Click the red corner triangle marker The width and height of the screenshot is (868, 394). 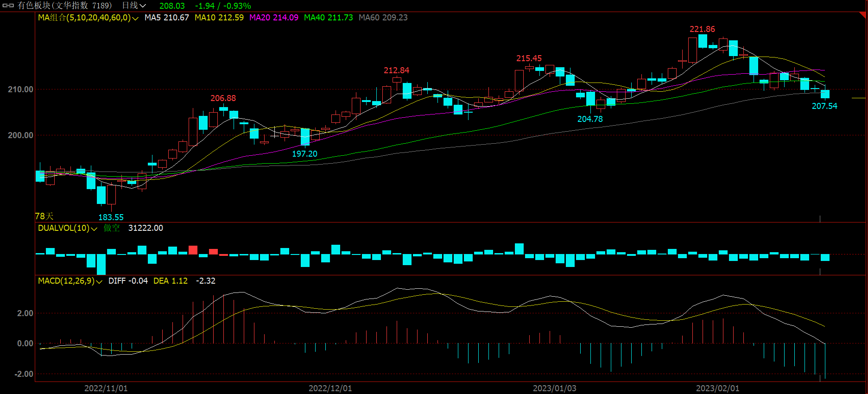tap(862, 15)
